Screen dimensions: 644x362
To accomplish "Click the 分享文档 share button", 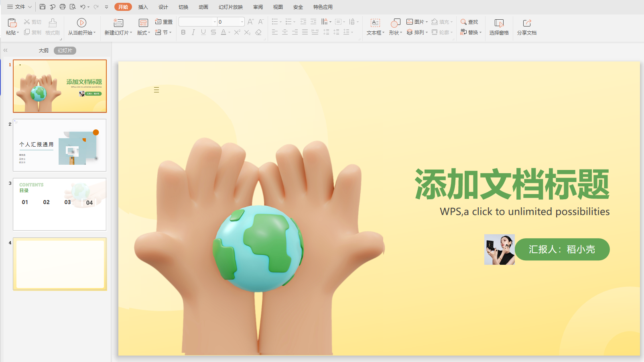I will [526, 27].
